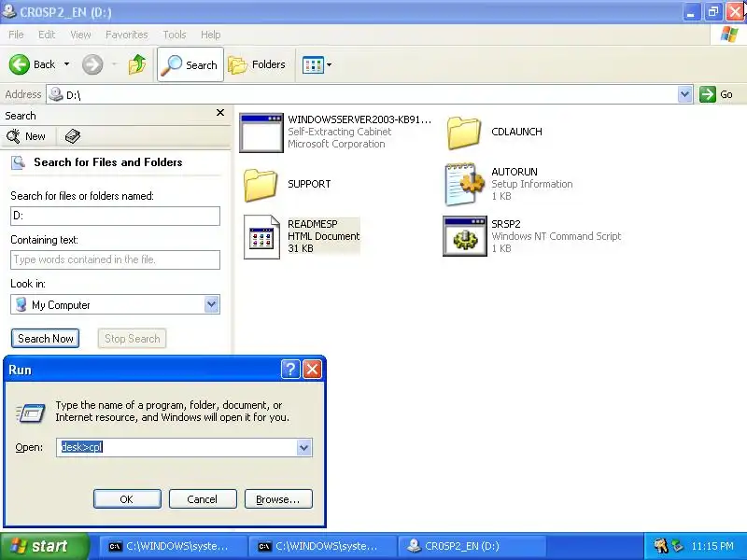Switch to CR0SP2_EN (D:) taskbar button
The width and height of the screenshot is (747, 560).
tap(472, 546)
